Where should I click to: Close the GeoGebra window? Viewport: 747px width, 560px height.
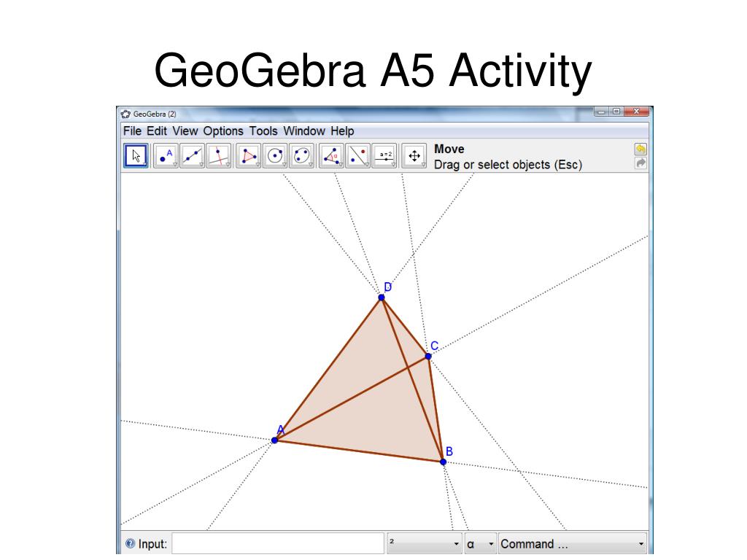point(636,112)
